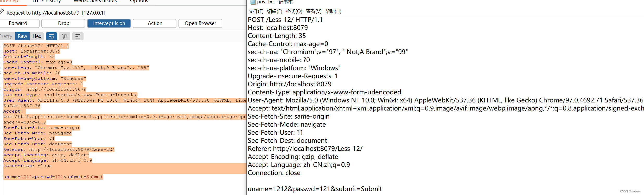Click Sec-Fetch-Mode: navigate in Burp
644x195 pixels.
[x=37, y=133]
